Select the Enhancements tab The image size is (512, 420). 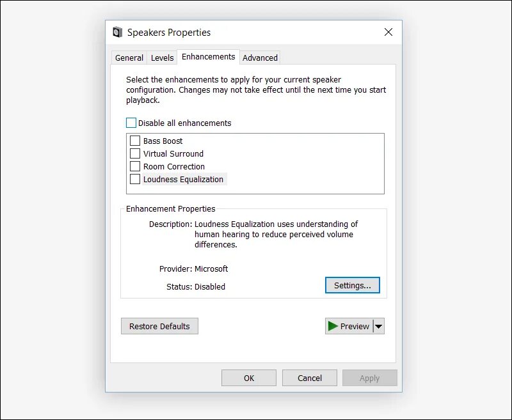[x=208, y=56]
